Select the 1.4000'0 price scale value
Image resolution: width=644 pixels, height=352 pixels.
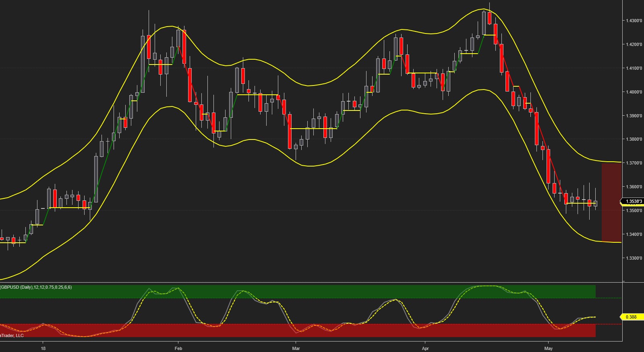point(634,92)
